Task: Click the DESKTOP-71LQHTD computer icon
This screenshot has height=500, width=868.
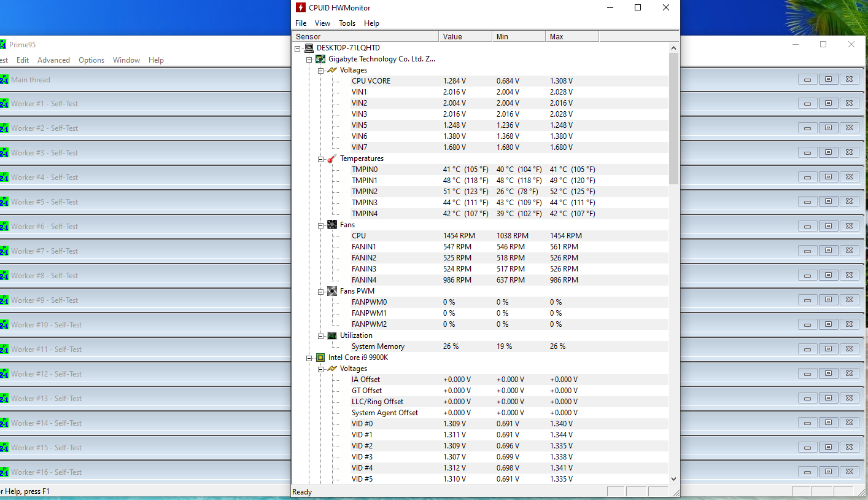Action: pos(309,48)
